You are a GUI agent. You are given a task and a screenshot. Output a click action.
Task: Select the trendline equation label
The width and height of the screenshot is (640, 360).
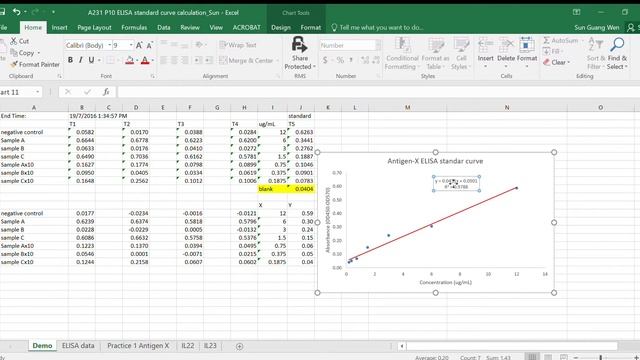456,183
